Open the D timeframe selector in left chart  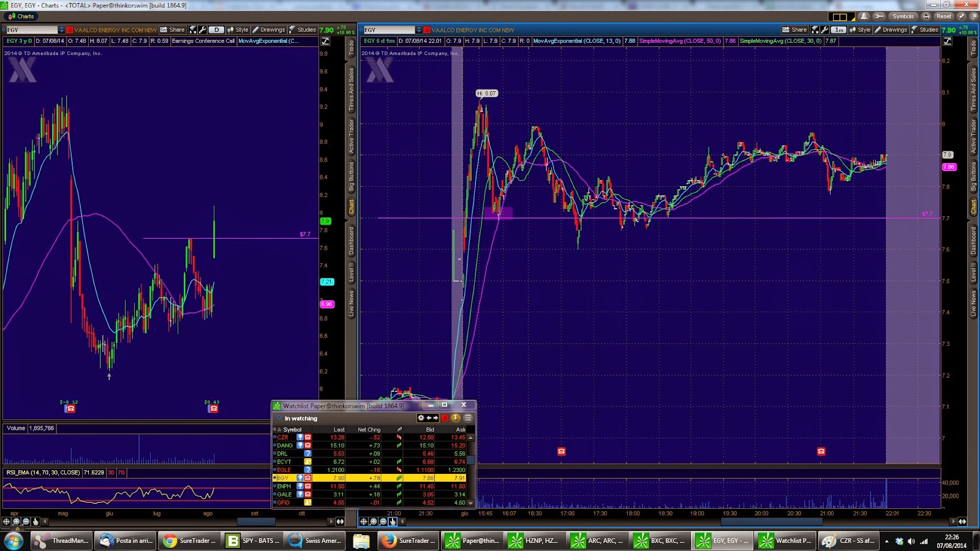[216, 29]
